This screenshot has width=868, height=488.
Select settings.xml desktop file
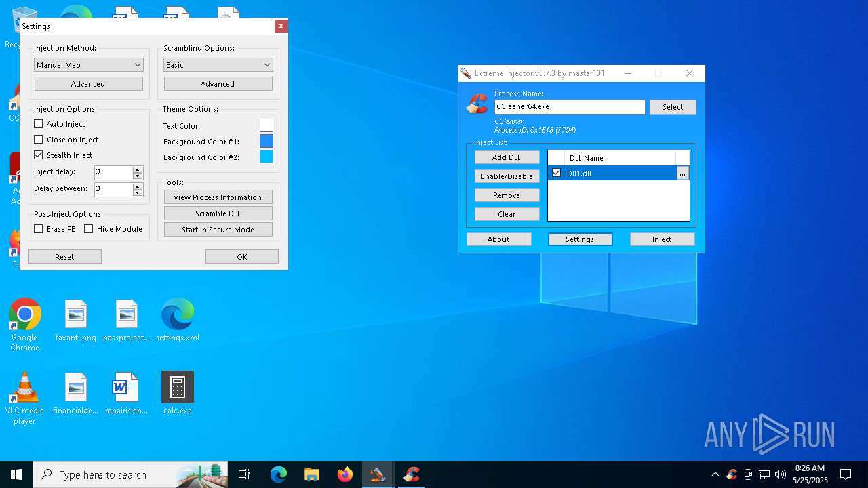tap(178, 321)
